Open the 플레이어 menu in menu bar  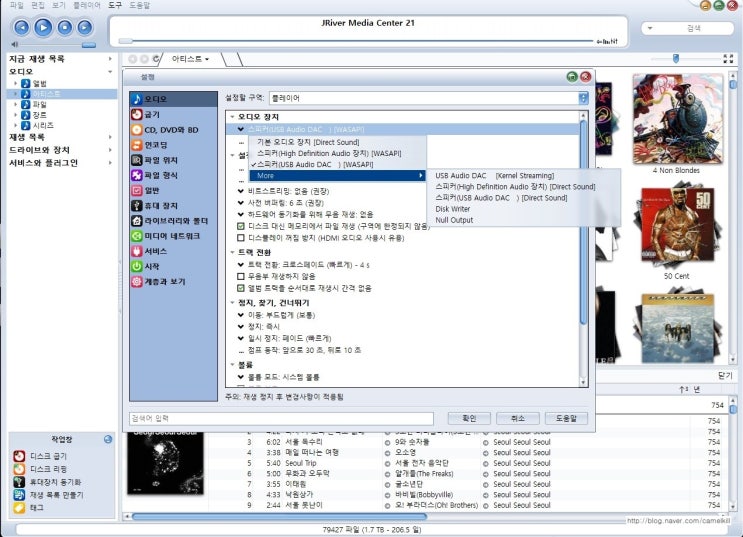pos(87,5)
